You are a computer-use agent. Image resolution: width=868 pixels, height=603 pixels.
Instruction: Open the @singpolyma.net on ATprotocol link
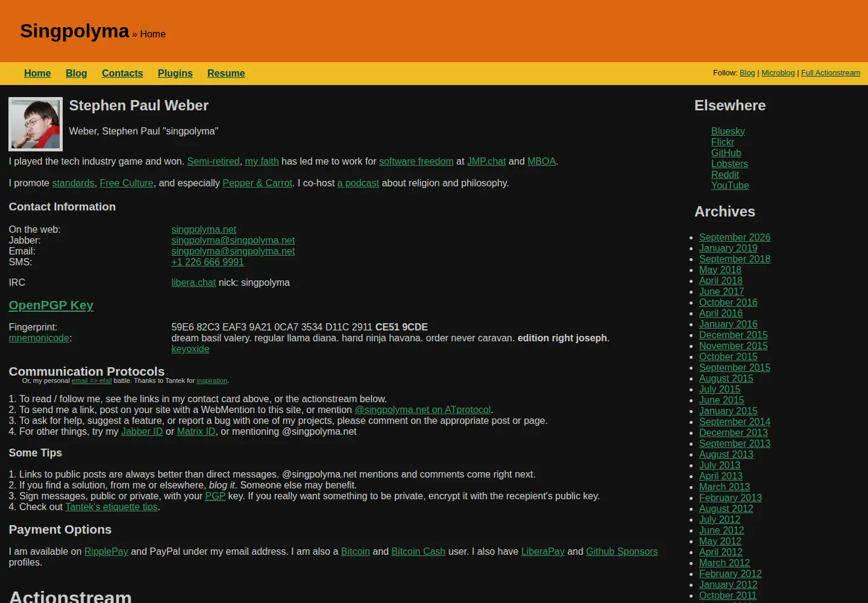(423, 410)
